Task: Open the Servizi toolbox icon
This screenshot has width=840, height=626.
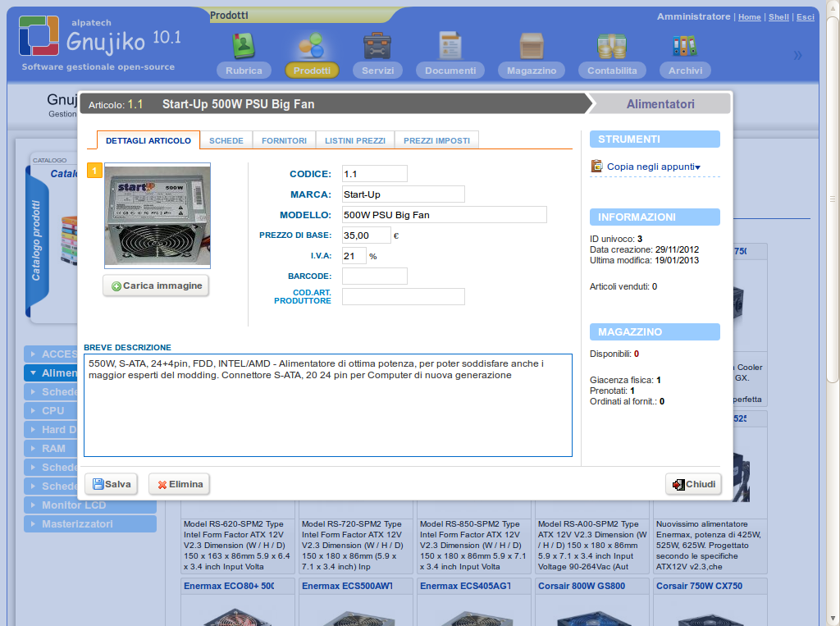Action: tap(377, 45)
